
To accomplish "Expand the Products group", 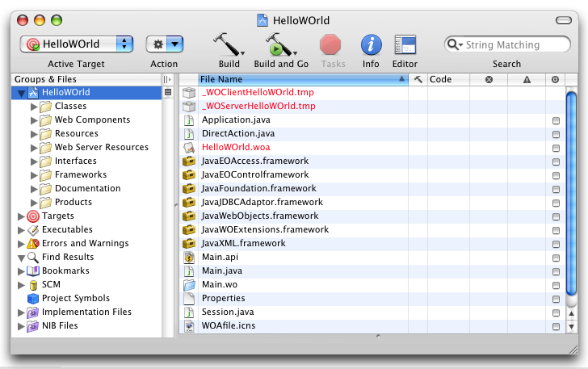I will [x=34, y=203].
